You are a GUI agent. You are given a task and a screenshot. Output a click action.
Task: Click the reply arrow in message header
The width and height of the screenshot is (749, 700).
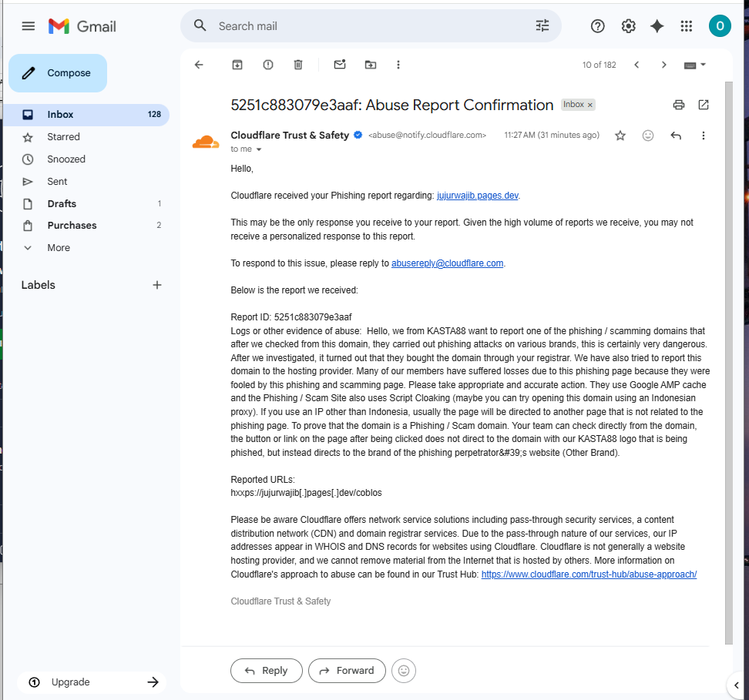676,136
